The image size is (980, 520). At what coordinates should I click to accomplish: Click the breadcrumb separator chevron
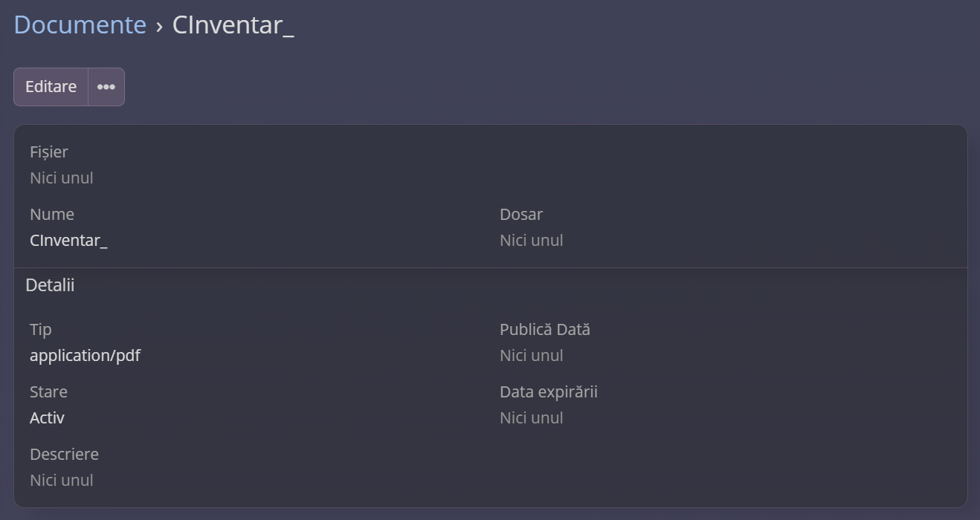pyautogui.click(x=159, y=26)
